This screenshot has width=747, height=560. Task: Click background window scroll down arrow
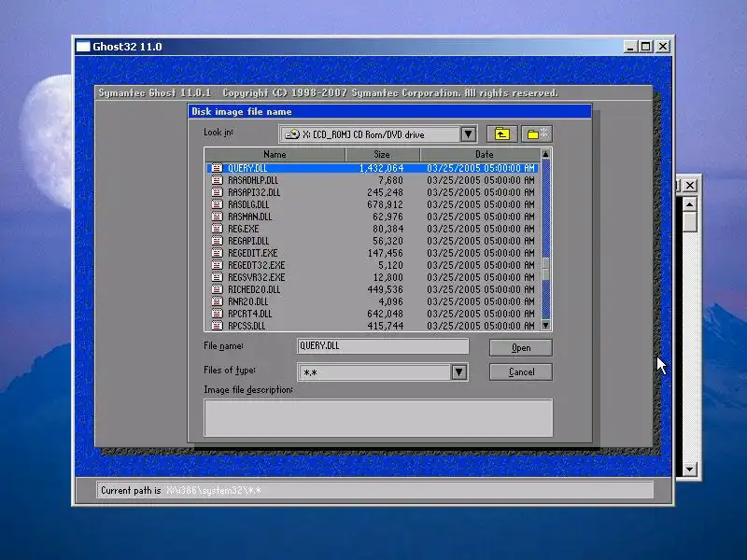690,469
